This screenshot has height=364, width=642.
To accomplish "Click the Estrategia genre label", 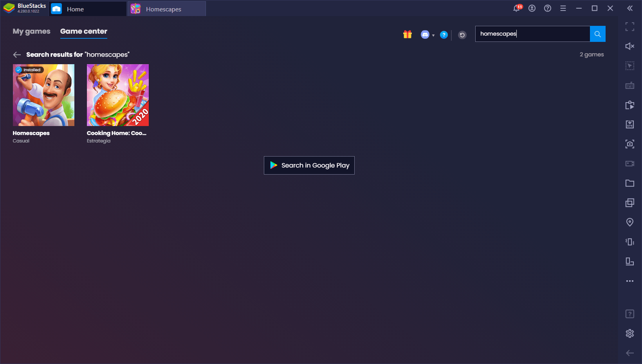I will (99, 141).
